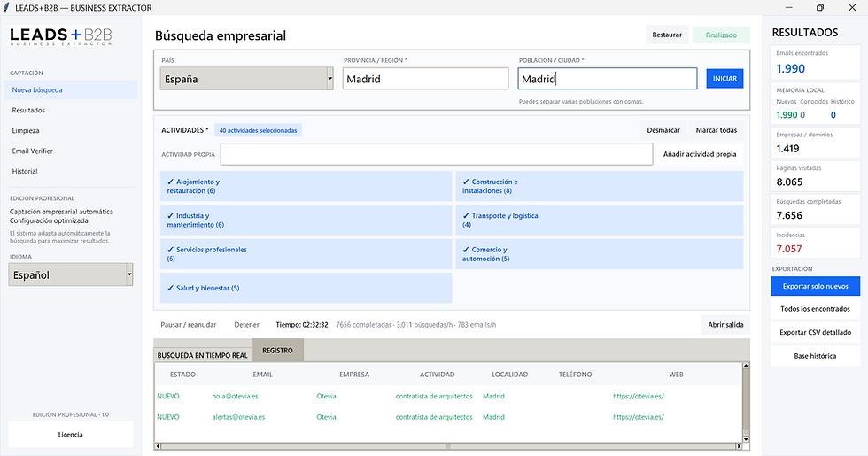Maximize the application window
The width and height of the screenshot is (868, 456).
[x=820, y=8]
